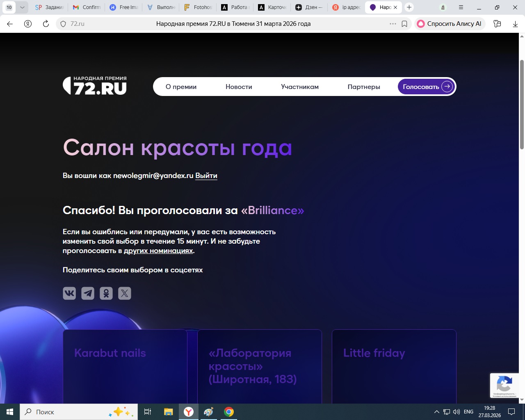The width and height of the screenshot is (525, 420).
Task: Open Task View on the taskbar
Action: [x=148, y=412]
